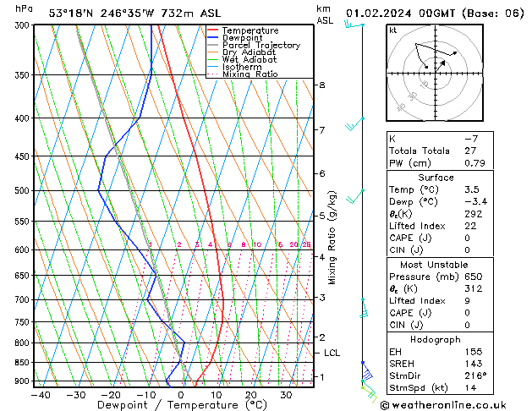
Task: Click the red Temperature legend line
Action: (x=213, y=30)
